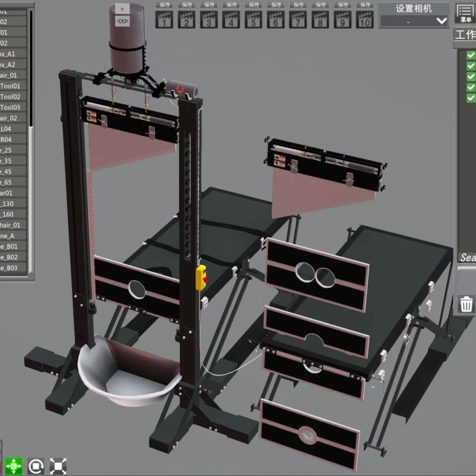476x476 pixels.
Task: Recall camera preset clapperboard 4
Action: [x=231, y=19]
